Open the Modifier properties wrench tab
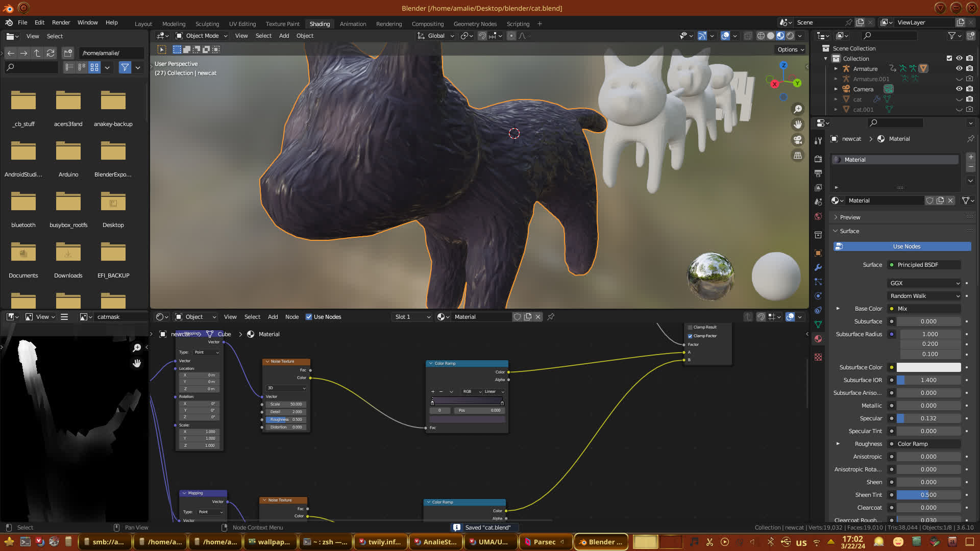Screen dimensions: 980x551 coord(818,267)
